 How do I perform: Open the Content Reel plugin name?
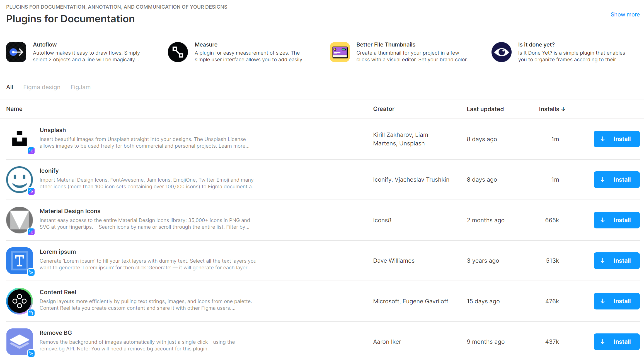(x=58, y=292)
